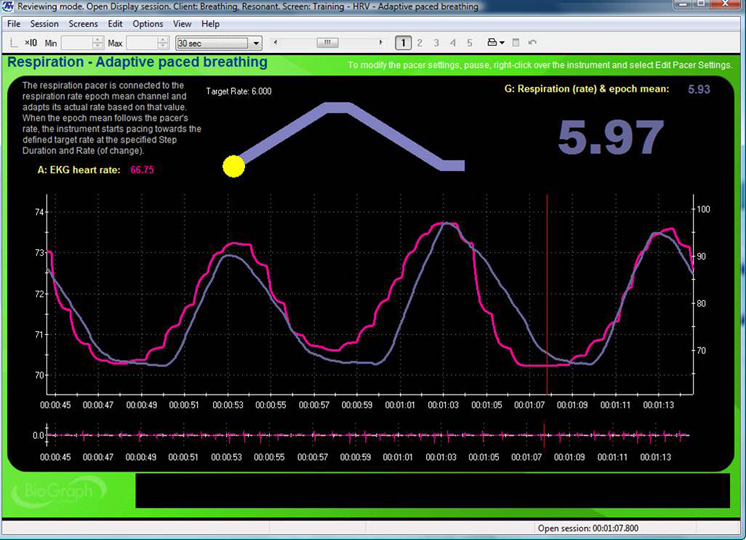
Task: Open the Session menu
Action: (x=44, y=23)
